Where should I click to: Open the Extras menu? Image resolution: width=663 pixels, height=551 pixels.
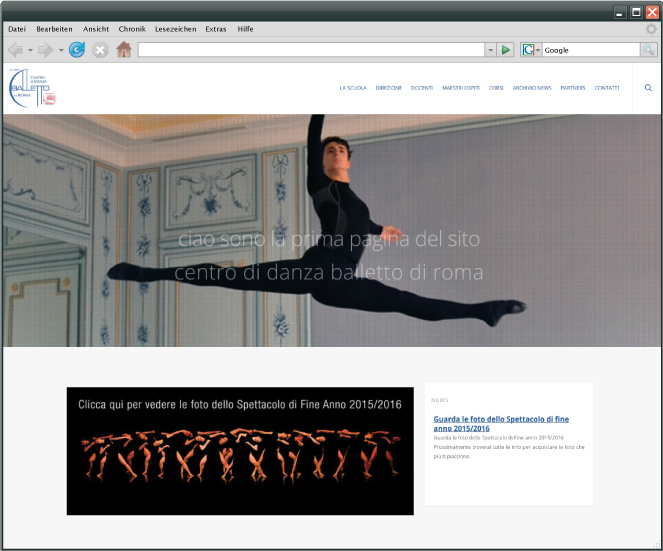point(216,29)
